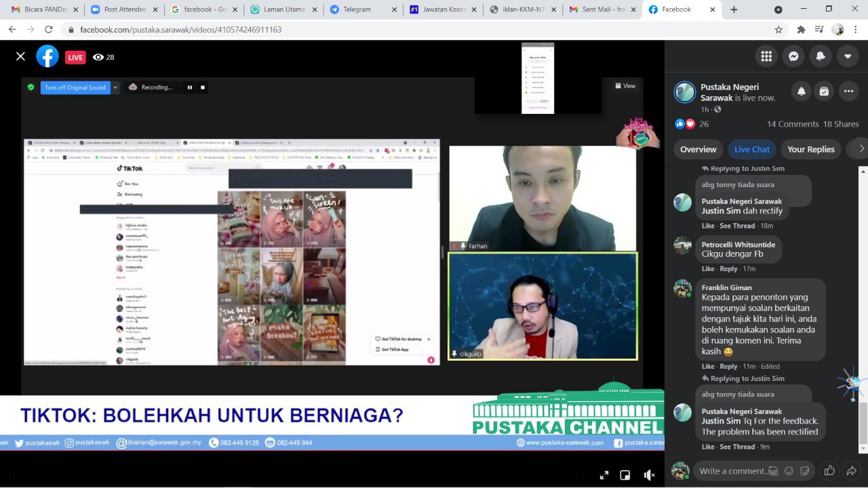Click the live video player area
The image size is (868, 488).
(x=332, y=264)
